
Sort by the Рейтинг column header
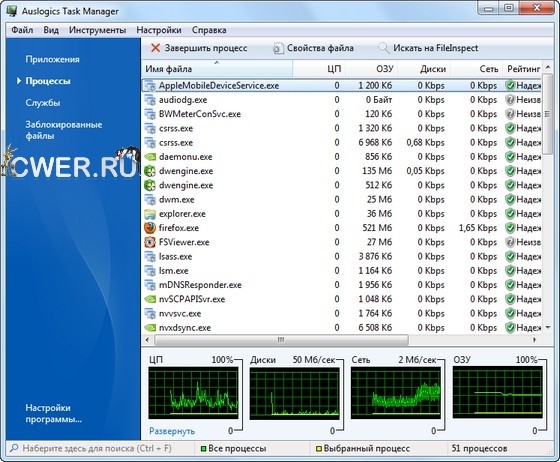coord(522,69)
